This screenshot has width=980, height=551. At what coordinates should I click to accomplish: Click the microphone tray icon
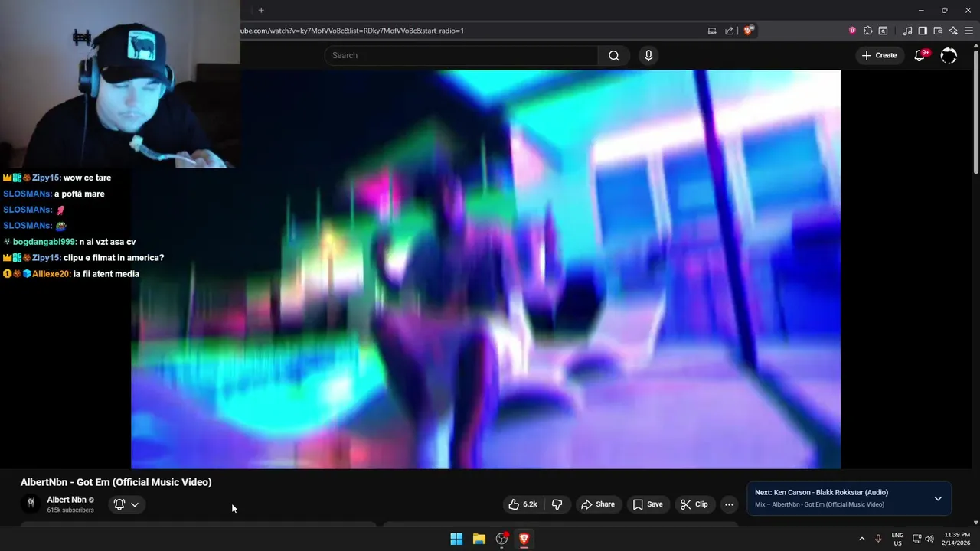[878, 539]
